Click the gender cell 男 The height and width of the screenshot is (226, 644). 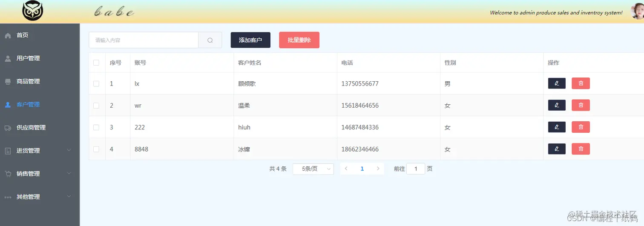[x=447, y=84]
